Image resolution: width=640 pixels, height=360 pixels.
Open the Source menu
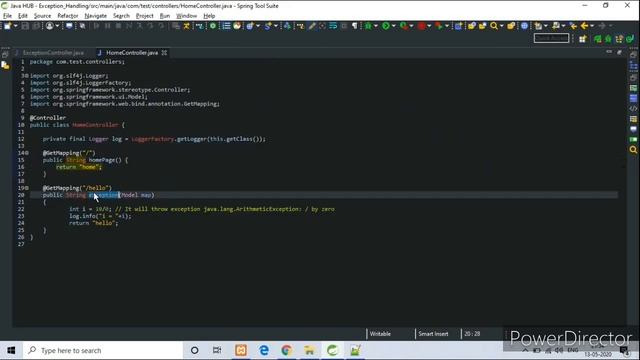(42, 16)
